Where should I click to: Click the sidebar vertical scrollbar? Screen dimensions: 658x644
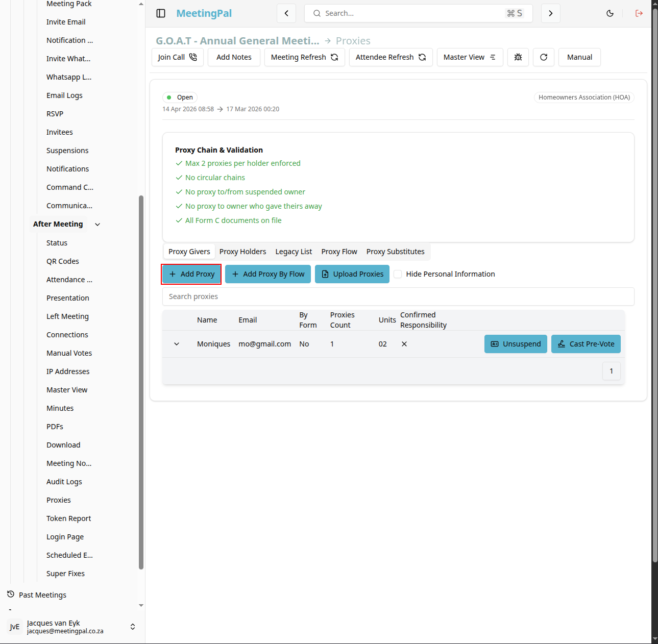pyautogui.click(x=141, y=382)
